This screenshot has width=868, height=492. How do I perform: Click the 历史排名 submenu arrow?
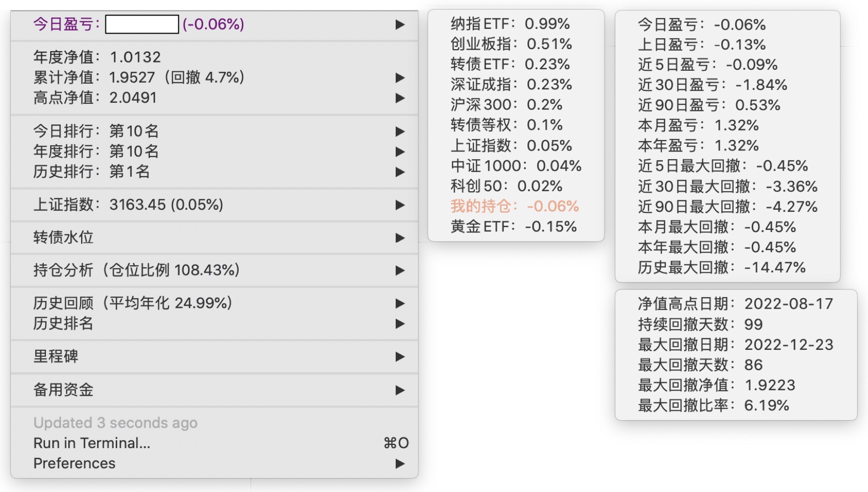point(399,324)
